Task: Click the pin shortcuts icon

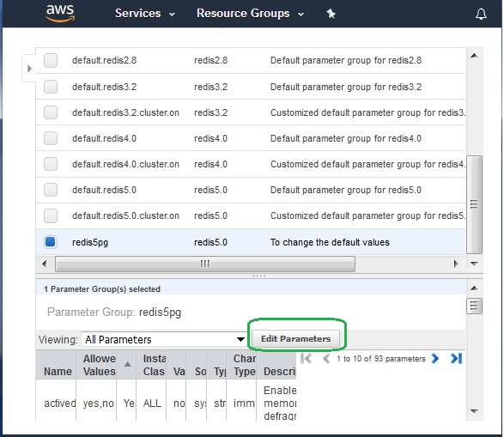Action: (x=331, y=14)
